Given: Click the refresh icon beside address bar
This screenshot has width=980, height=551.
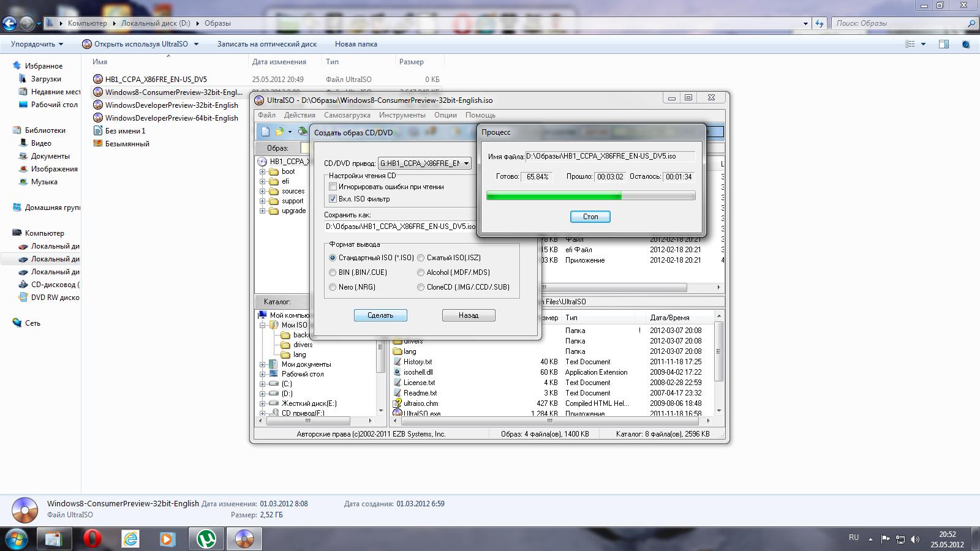Looking at the screenshot, I should (820, 23).
